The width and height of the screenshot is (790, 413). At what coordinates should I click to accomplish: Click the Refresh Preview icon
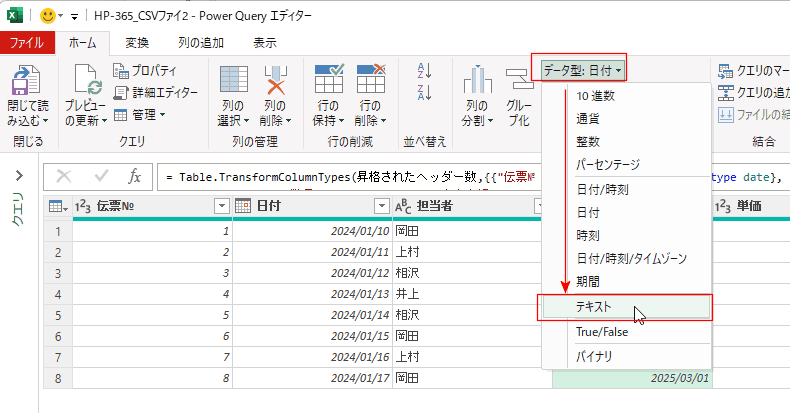(85, 84)
